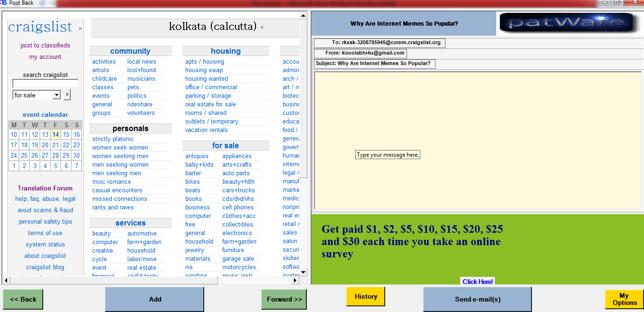Open the musicians link
Screen dimensions: 644x312
(x=141, y=79)
